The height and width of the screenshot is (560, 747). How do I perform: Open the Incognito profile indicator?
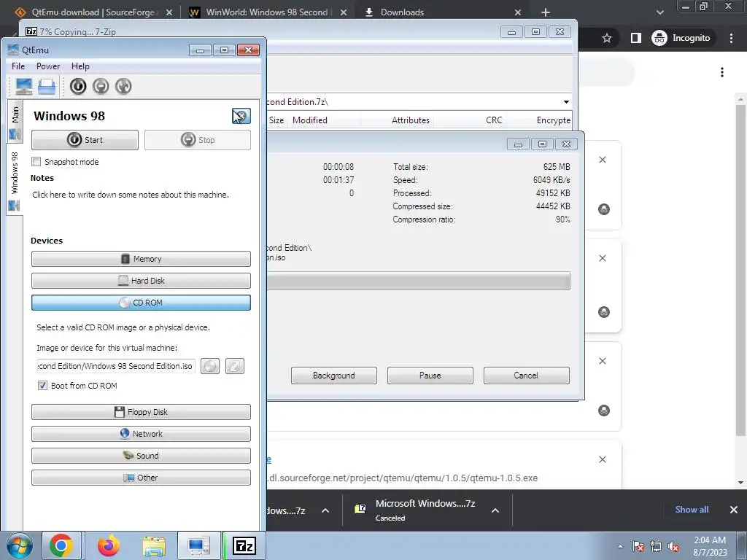point(681,38)
